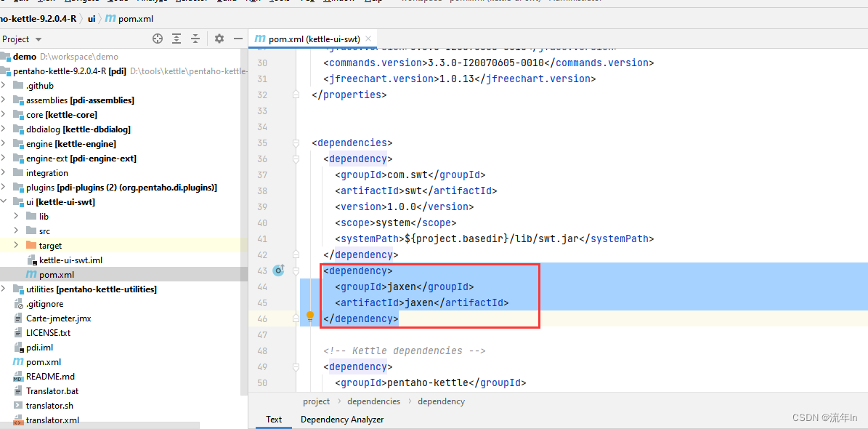Viewport: 868px width, 429px height.
Task: Switch to the Text tab
Action: tap(273, 420)
